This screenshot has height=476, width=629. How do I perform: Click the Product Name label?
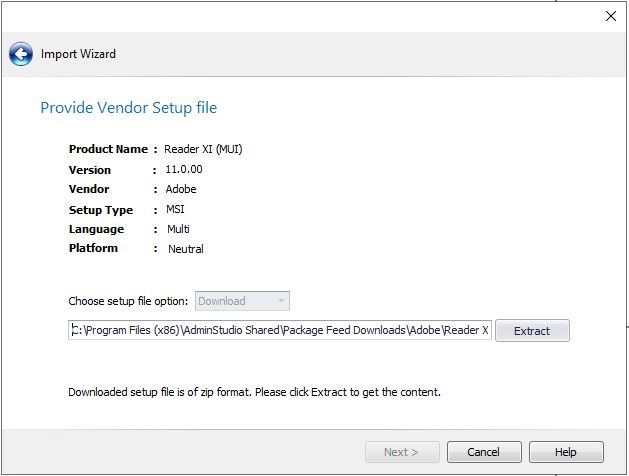point(108,149)
